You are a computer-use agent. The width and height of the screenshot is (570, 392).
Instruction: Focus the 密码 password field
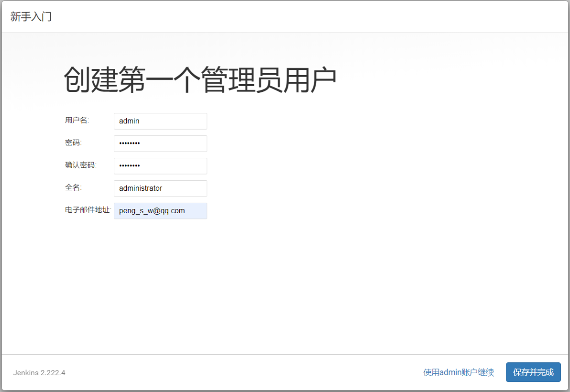(x=160, y=143)
